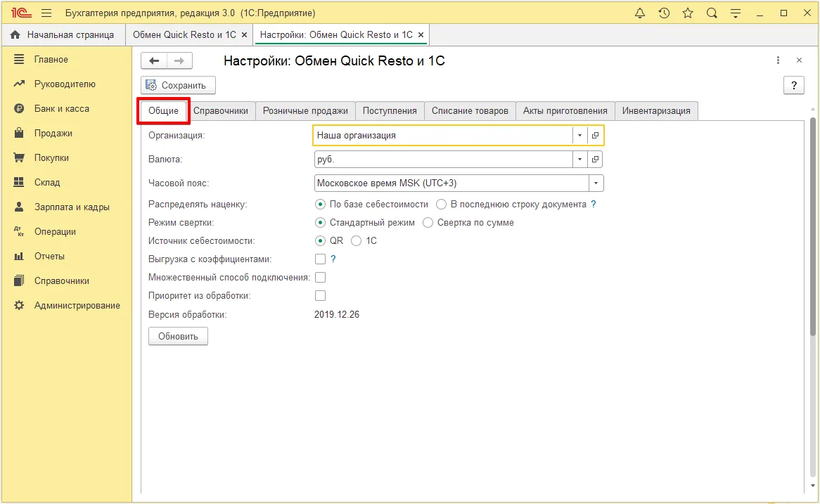820x504 pixels.
Task: Enable Выгрузка с коэффициентами checkbox
Action: [320, 259]
